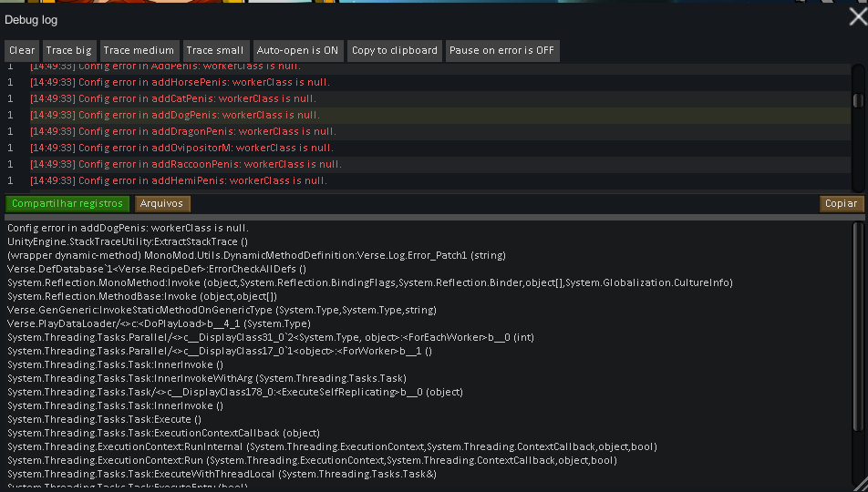
Task: Click the ErrorCheckAllDefs line in trace
Action: (157, 269)
